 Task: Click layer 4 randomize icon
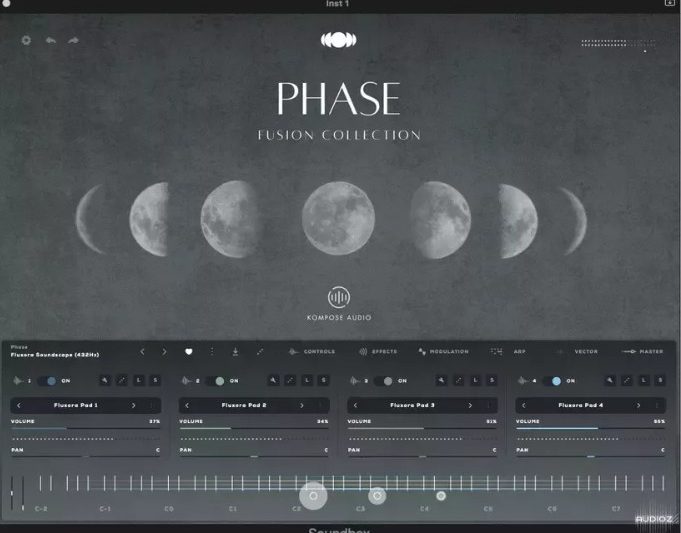[627, 381]
